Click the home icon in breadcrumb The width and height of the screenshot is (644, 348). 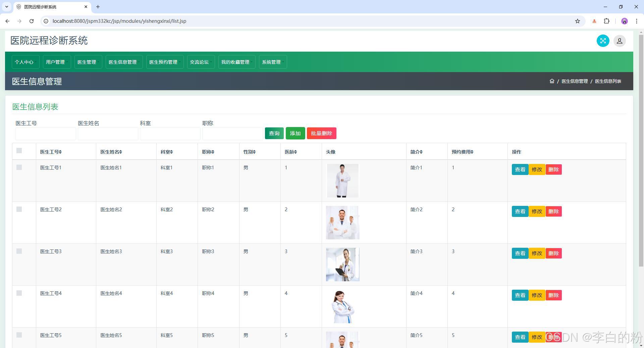coord(552,81)
